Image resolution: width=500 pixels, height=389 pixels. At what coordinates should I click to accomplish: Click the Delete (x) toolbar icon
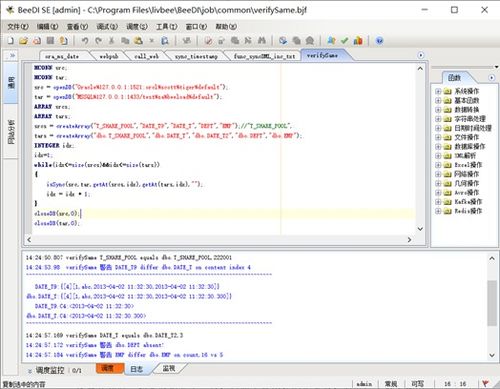click(x=152, y=41)
